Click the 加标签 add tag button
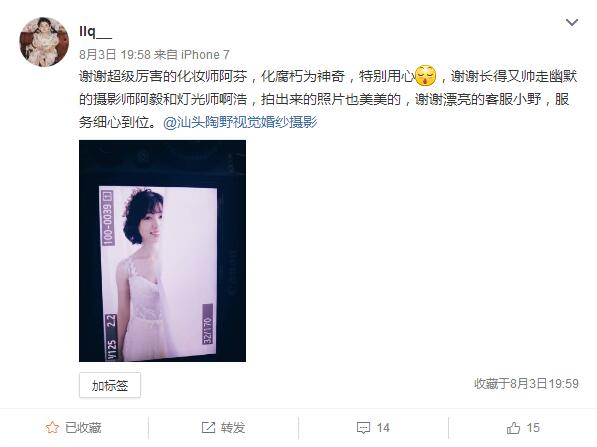Screen dimensions: 597x447 pos(110,385)
